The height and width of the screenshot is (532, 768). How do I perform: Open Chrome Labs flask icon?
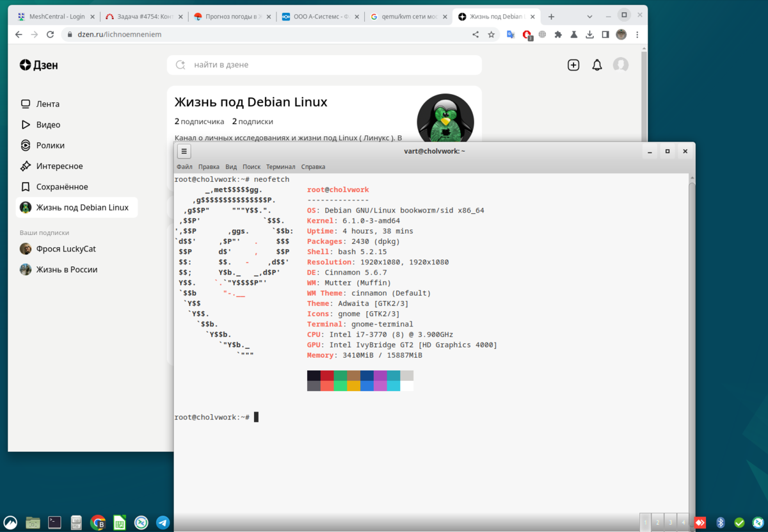coord(574,35)
